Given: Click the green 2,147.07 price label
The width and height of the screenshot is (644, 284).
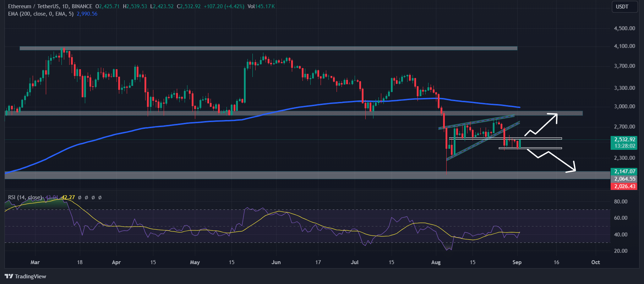Looking at the screenshot, I should [624, 171].
